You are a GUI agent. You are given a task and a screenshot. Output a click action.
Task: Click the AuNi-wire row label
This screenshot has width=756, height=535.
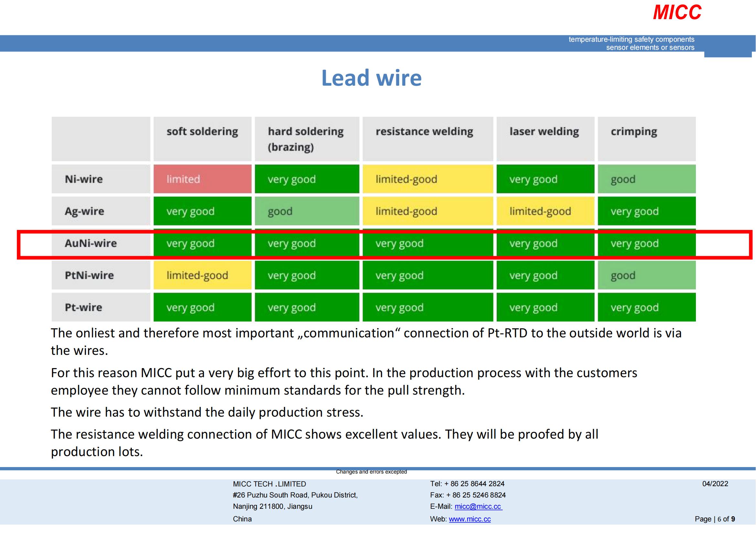click(x=91, y=243)
